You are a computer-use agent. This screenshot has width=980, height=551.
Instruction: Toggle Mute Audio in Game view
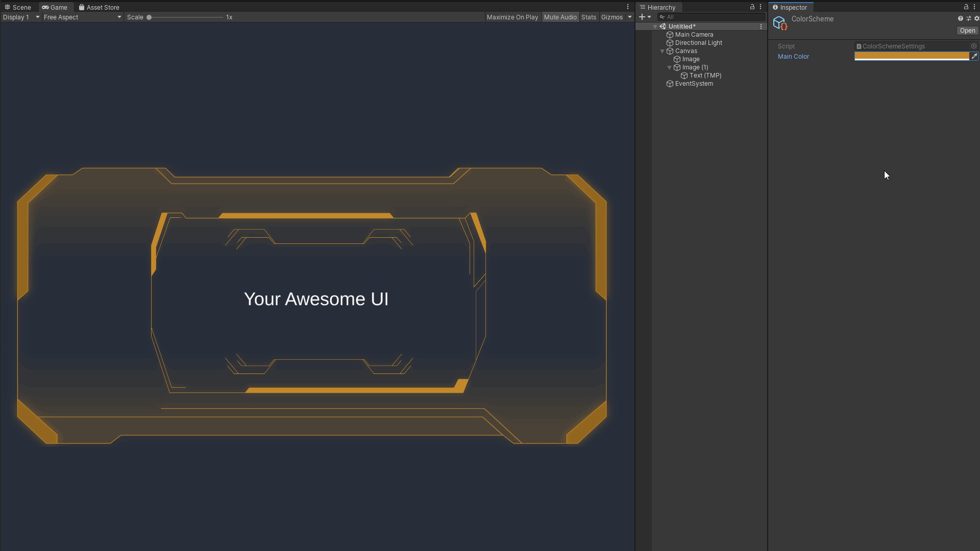(x=560, y=17)
